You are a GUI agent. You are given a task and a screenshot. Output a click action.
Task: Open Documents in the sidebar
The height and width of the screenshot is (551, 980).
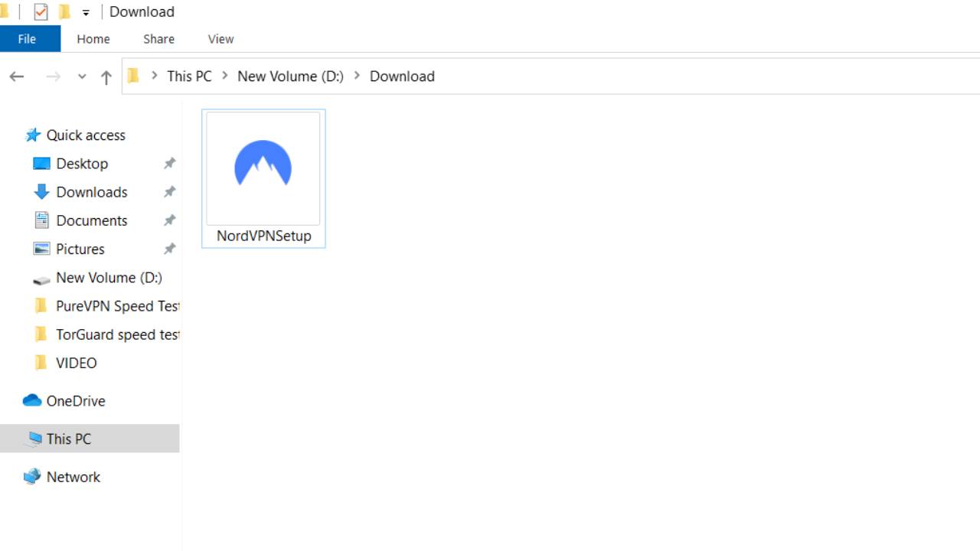click(x=92, y=220)
